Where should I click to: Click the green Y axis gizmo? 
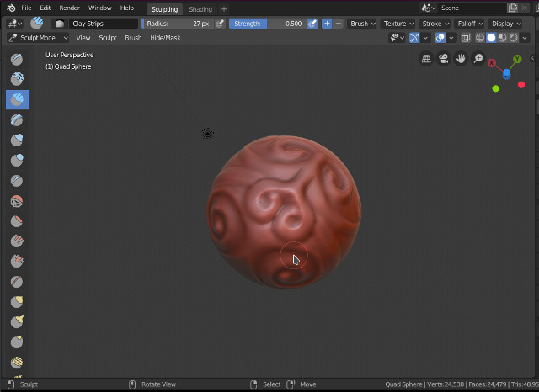pyautogui.click(x=517, y=60)
